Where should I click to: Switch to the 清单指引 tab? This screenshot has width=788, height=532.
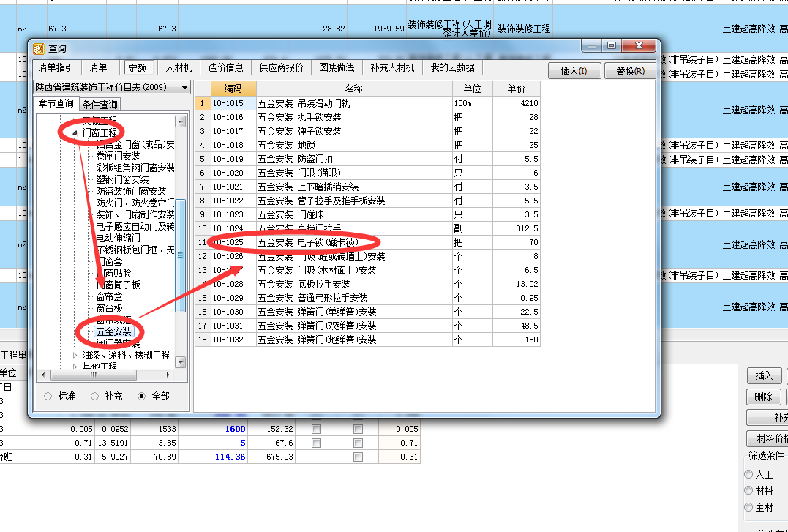(x=56, y=67)
